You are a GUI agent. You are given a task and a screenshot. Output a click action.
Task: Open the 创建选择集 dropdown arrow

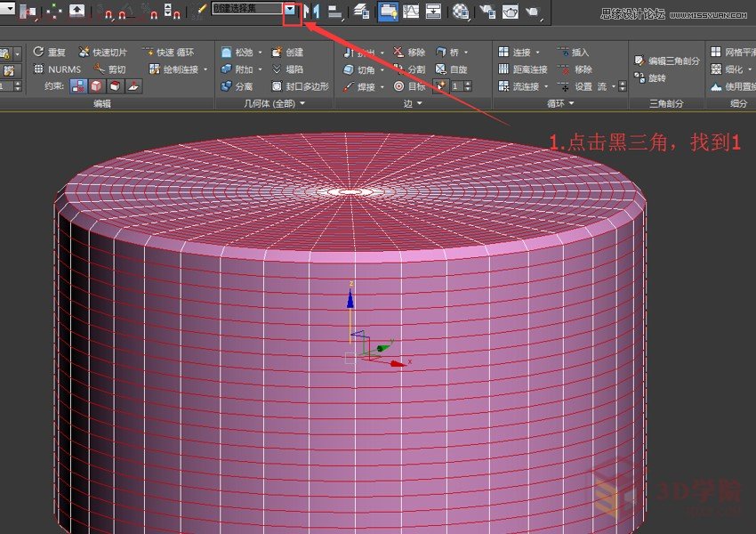[x=290, y=9]
